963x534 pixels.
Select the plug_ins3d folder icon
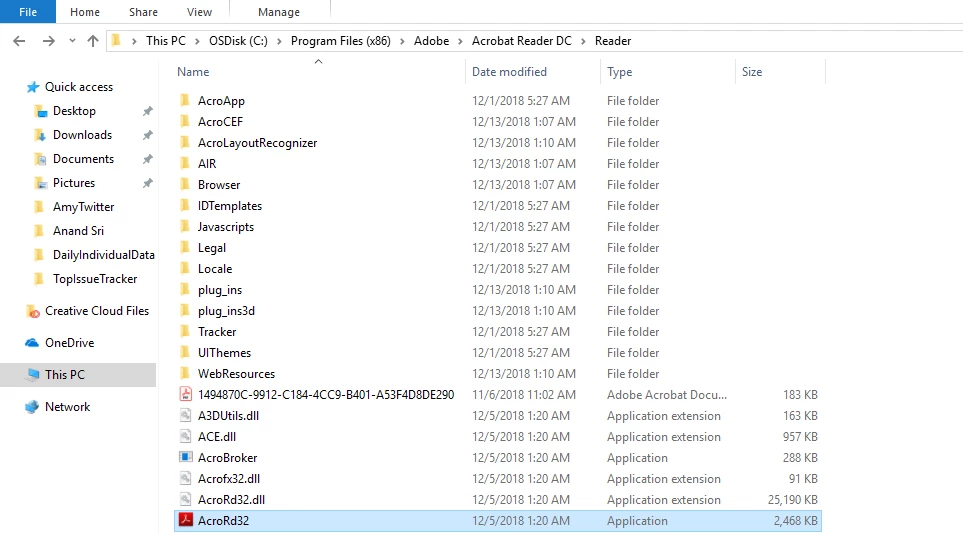point(185,310)
